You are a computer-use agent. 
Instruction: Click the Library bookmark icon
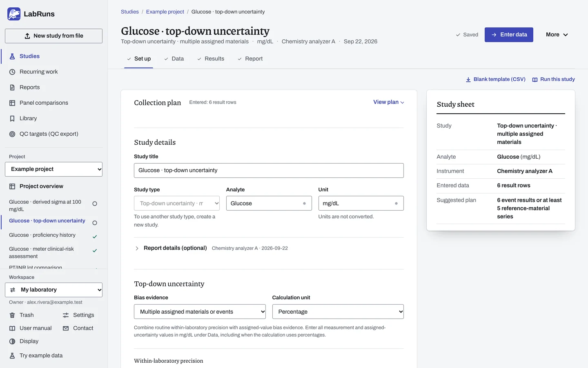click(x=12, y=119)
